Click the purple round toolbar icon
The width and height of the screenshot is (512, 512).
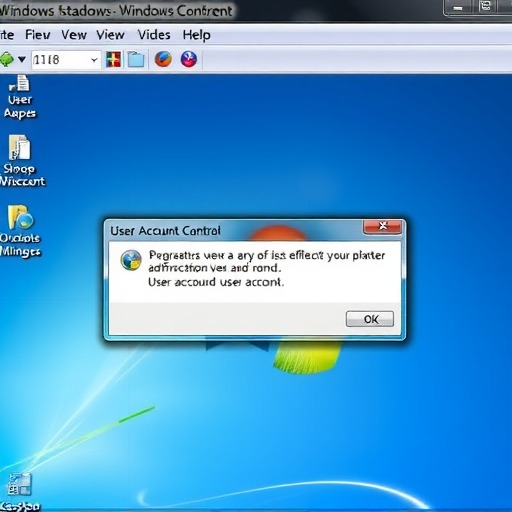click(189, 60)
